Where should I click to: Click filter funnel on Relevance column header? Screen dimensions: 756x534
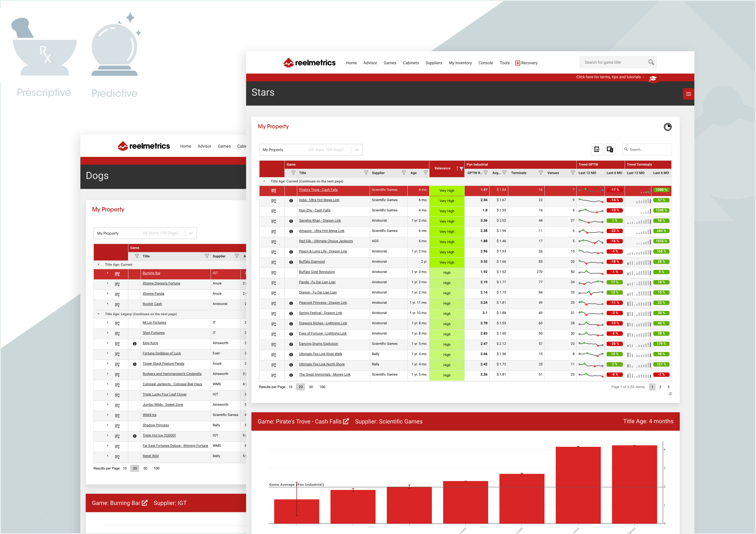461,168
